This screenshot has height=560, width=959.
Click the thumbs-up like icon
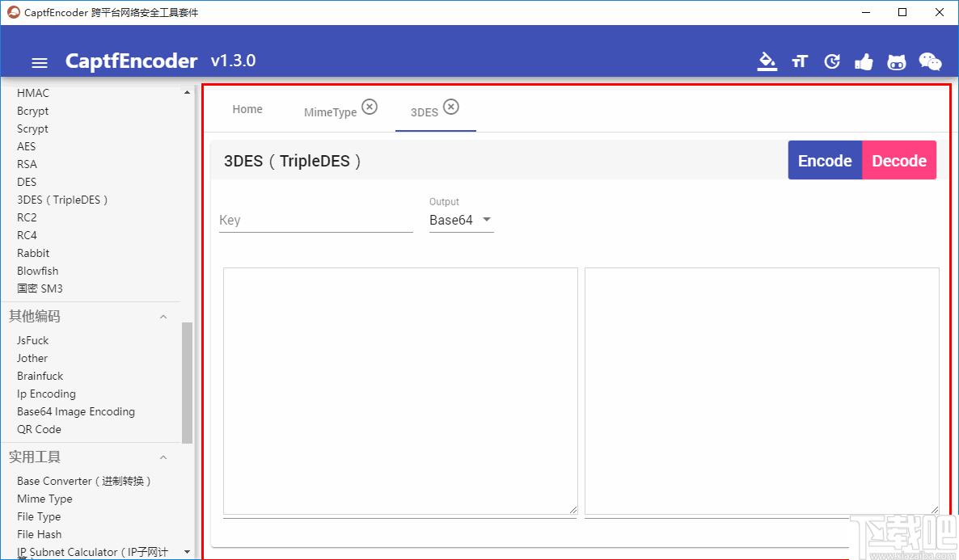864,61
